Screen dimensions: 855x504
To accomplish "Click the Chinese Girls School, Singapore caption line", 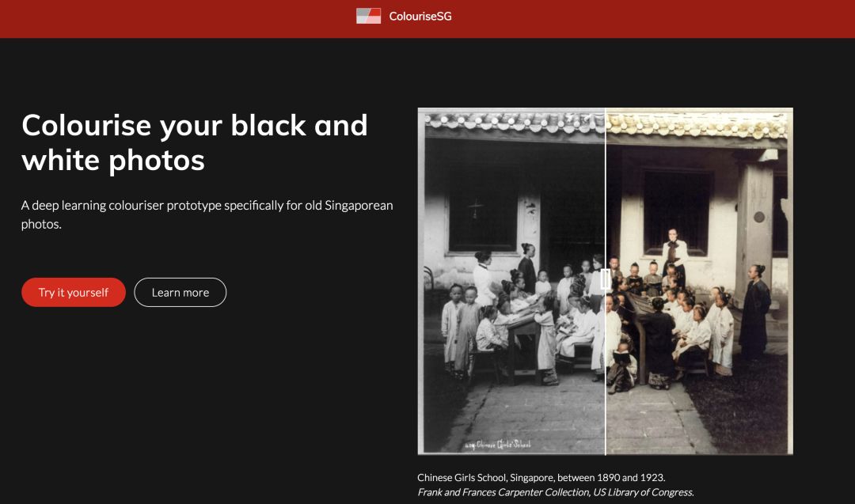I will pyautogui.click(x=541, y=478).
